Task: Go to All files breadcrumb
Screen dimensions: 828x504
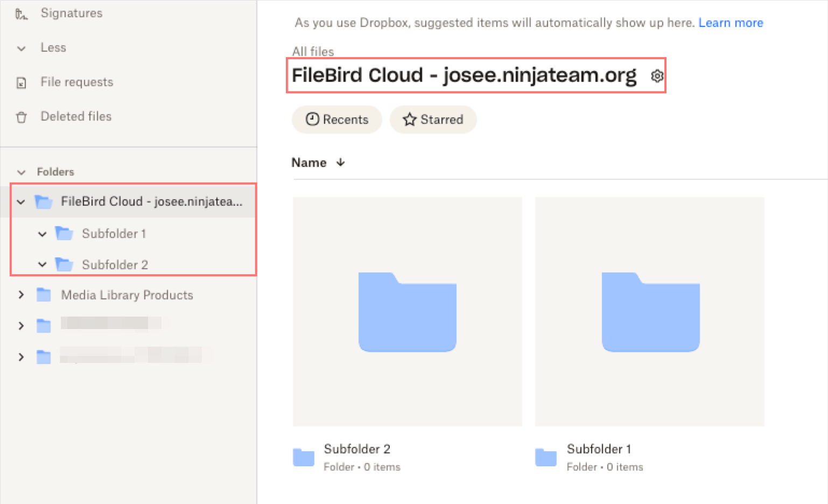Action: [313, 52]
